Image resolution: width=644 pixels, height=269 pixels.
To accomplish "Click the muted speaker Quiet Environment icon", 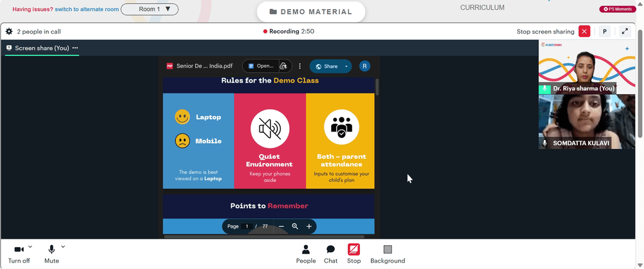I will coord(270,129).
